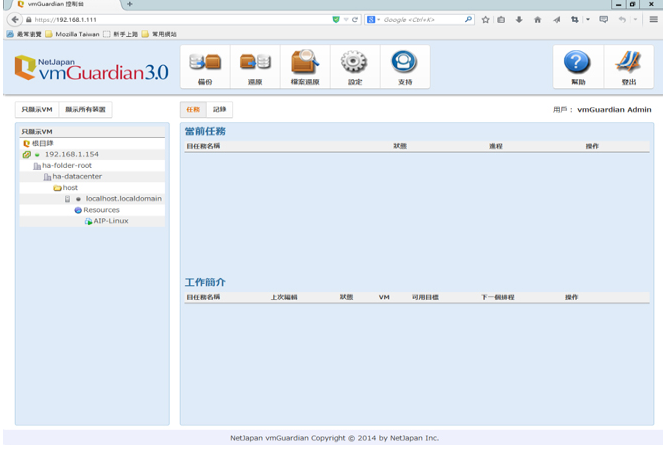Click the 根目錄 root label
The height and width of the screenshot is (452, 669).
tap(43, 143)
